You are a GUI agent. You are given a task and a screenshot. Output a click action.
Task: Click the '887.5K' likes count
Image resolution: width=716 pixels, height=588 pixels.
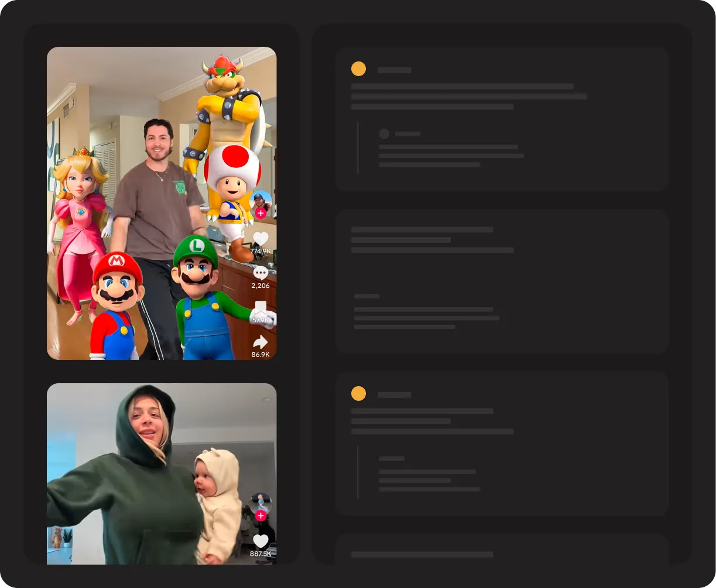261,553
